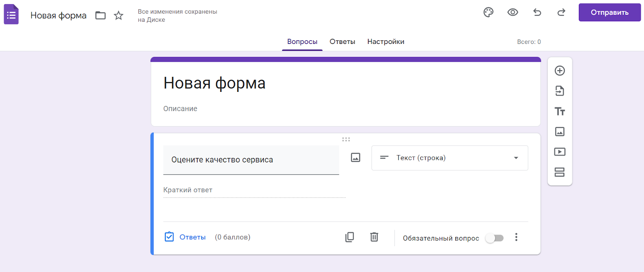Click the Краткий ответ placeholder text
Image resolution: width=644 pixels, height=272 pixels.
coord(188,190)
